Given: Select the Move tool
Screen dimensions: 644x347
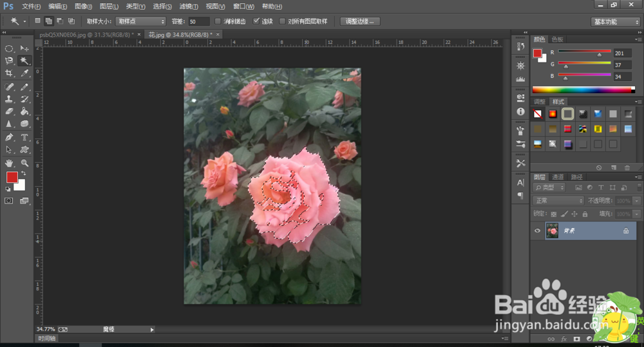Looking at the screenshot, I should click(x=24, y=48).
